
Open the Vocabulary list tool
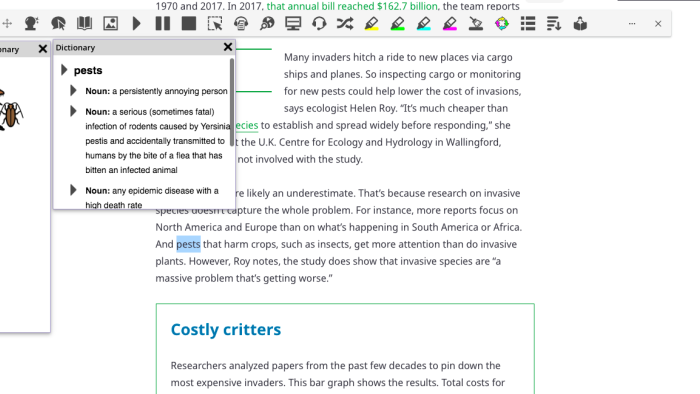tap(528, 24)
